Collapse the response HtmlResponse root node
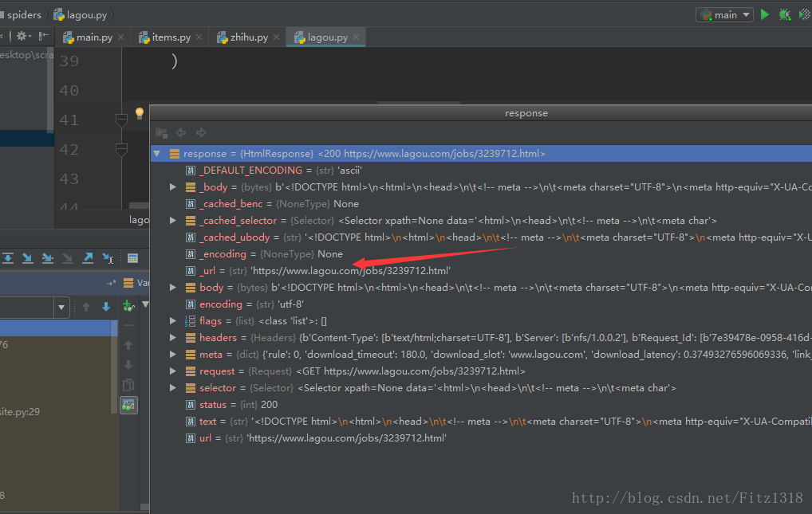 coord(157,154)
